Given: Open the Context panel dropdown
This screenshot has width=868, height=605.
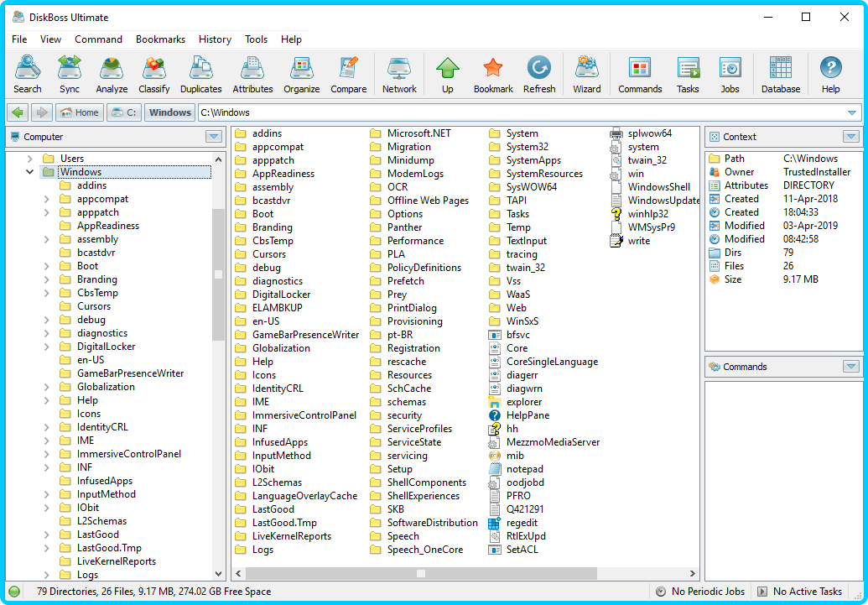Looking at the screenshot, I should click(x=851, y=137).
